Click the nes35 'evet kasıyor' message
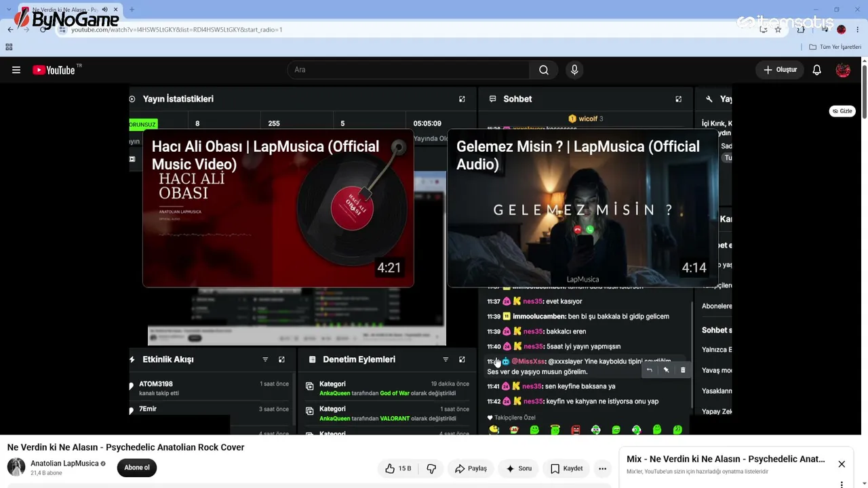This screenshot has width=868, height=488. point(534,302)
